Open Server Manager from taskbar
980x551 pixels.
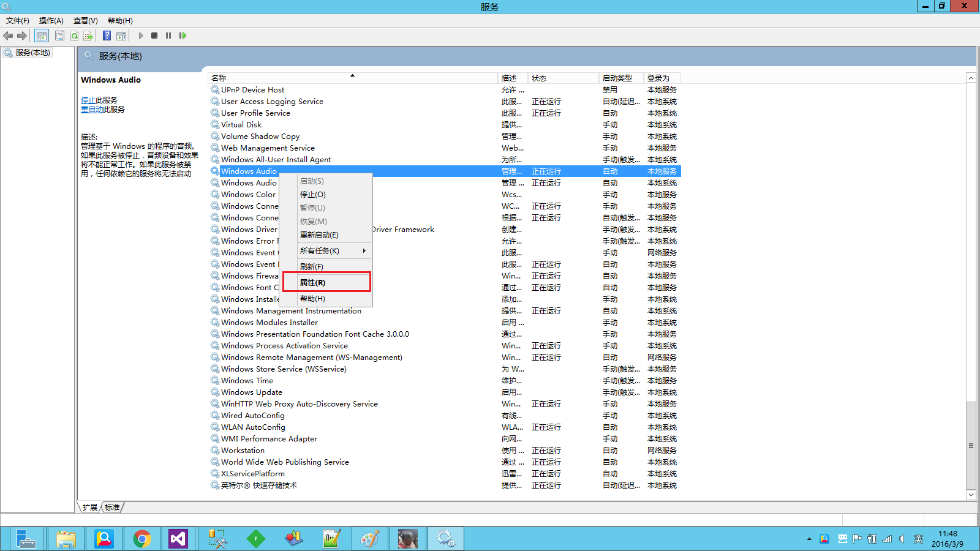click(26, 539)
